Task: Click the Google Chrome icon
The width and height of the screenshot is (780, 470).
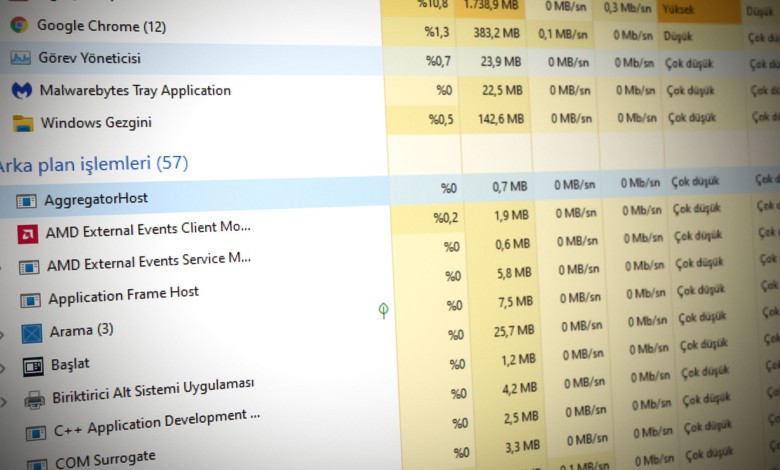Action: coord(19,24)
